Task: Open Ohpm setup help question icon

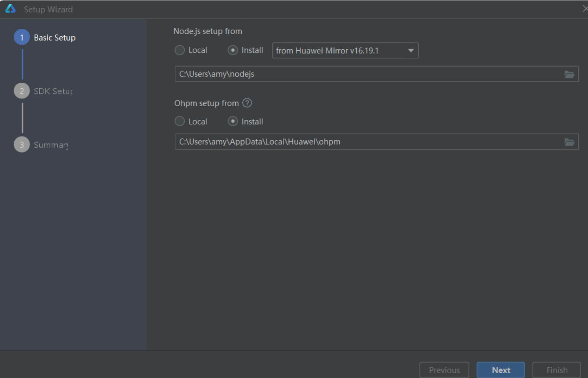Action: [247, 103]
